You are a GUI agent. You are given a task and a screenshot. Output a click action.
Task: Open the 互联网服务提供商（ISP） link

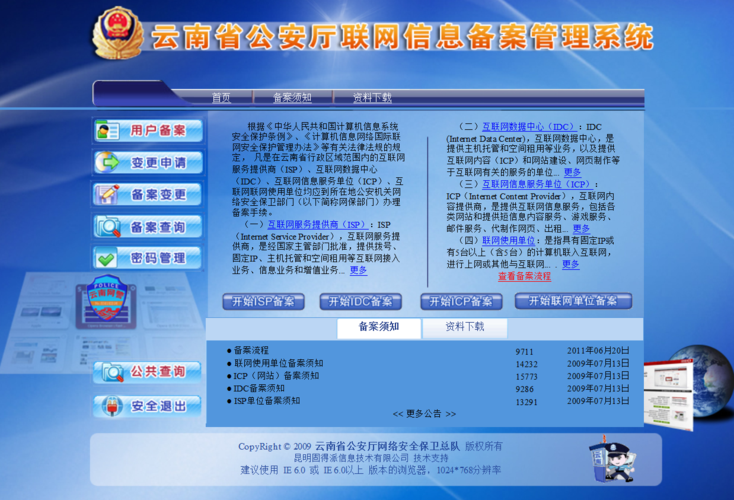(316, 225)
